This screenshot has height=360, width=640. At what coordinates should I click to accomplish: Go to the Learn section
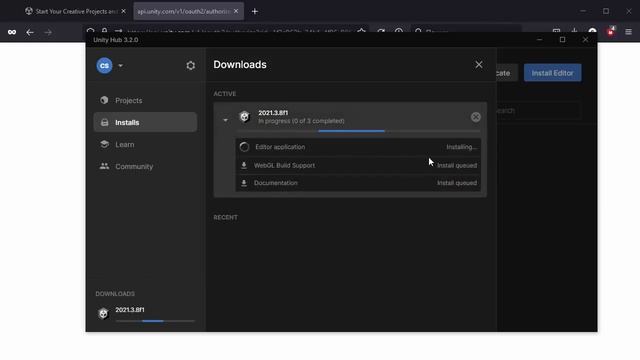coord(145,144)
